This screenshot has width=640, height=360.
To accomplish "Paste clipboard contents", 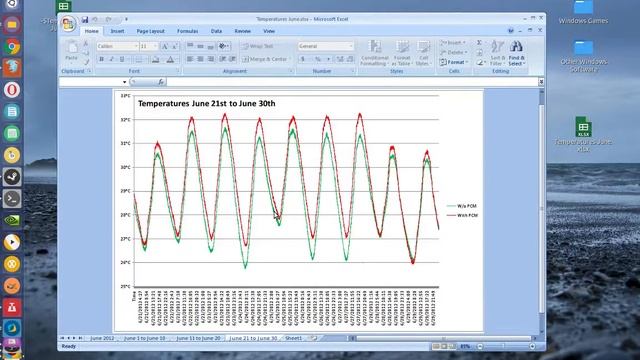I will (x=72, y=51).
